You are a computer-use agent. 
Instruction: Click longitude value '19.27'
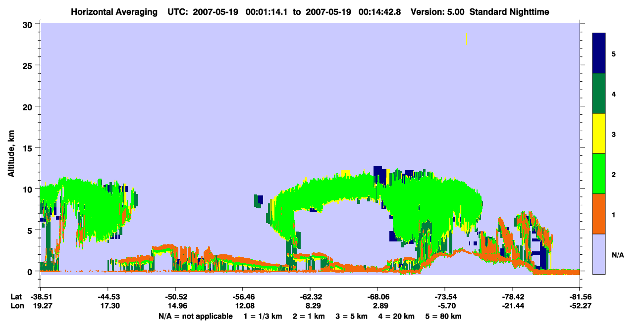coord(41,306)
